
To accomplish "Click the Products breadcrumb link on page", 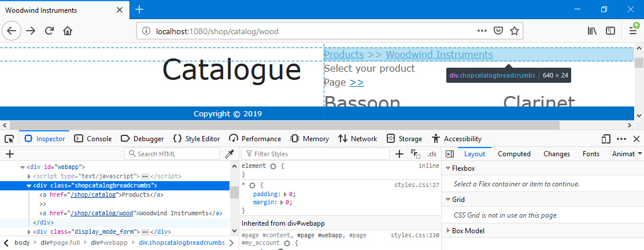I will (344, 54).
